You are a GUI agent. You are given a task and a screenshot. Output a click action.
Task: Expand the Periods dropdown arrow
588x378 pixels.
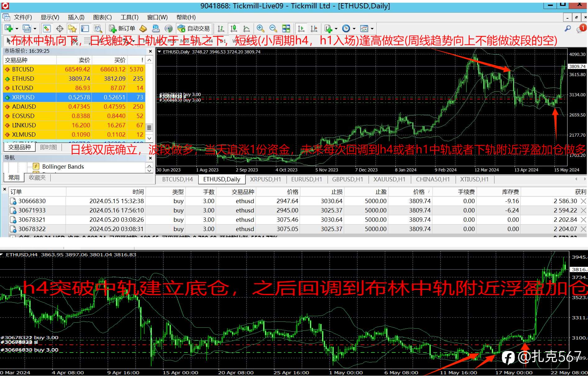tap(354, 29)
